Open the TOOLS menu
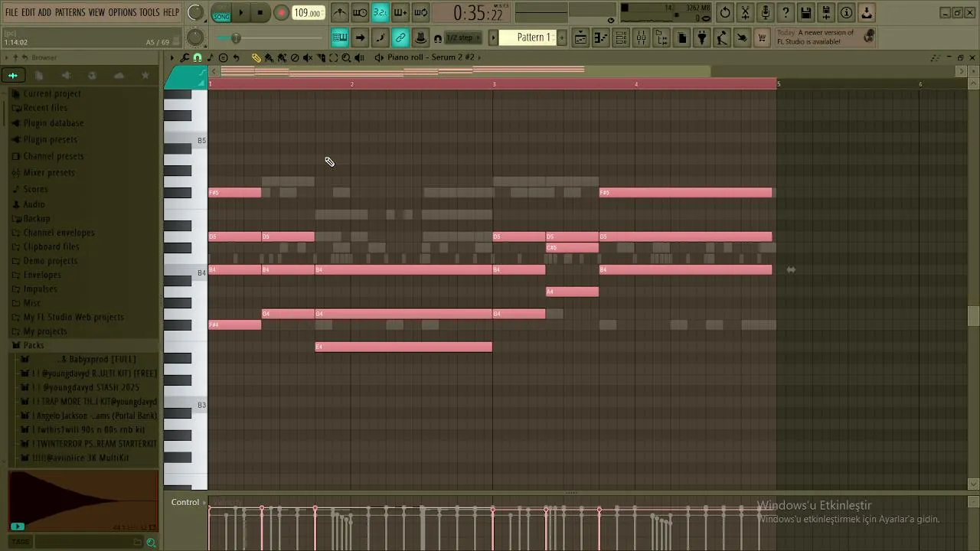980x551 pixels. (x=149, y=12)
